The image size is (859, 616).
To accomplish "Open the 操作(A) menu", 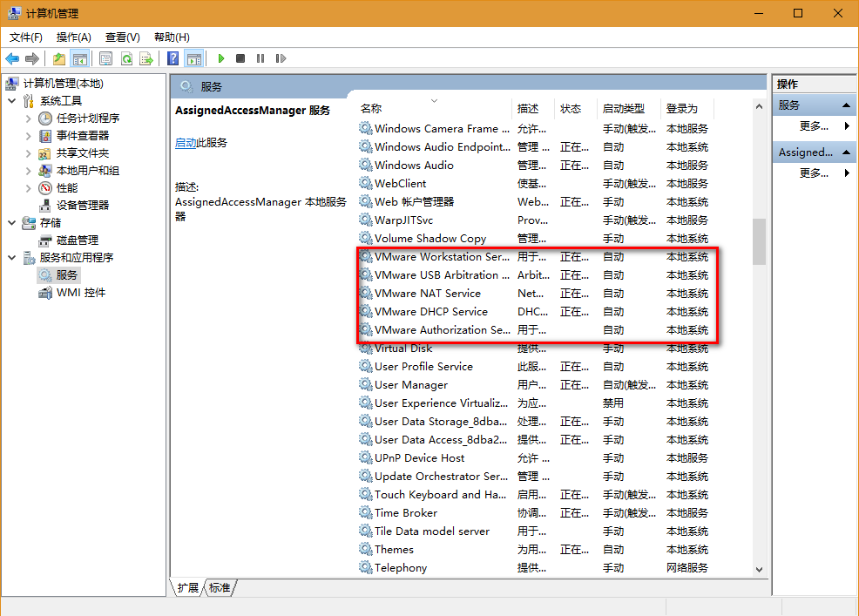I will coord(73,37).
